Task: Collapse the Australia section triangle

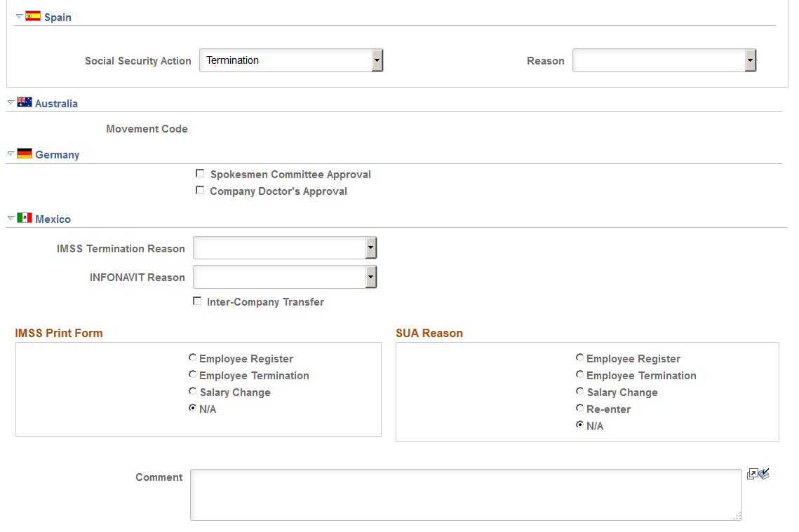Action: click(11, 102)
